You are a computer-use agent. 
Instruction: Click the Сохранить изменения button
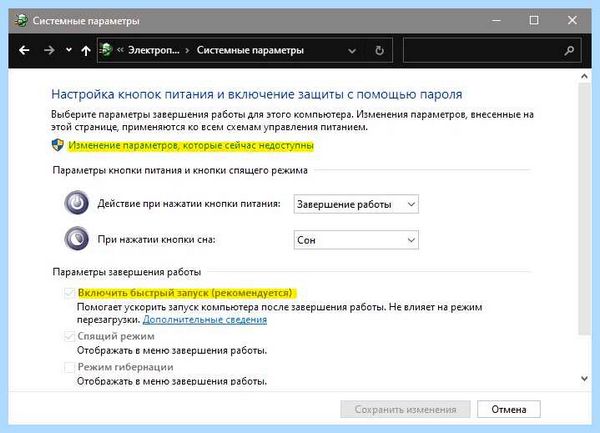(405, 409)
